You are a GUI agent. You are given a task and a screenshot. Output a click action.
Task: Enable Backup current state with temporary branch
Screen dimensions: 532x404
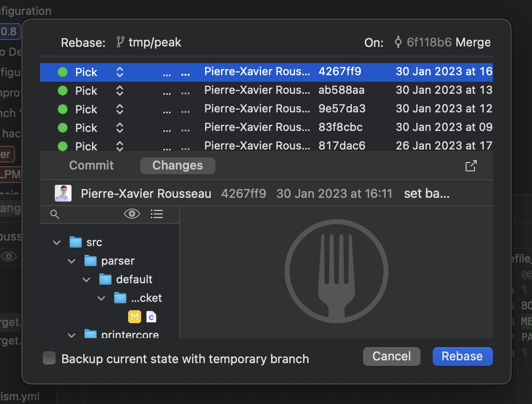point(49,358)
